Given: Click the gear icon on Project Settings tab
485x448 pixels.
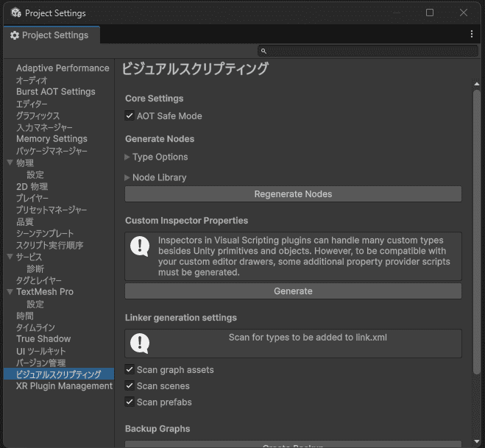Looking at the screenshot, I should coord(15,35).
